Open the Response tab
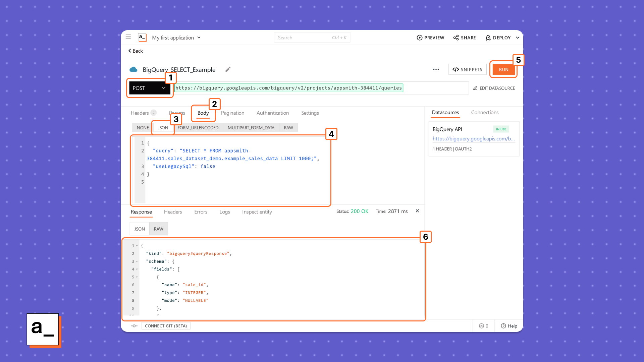 [x=141, y=212]
